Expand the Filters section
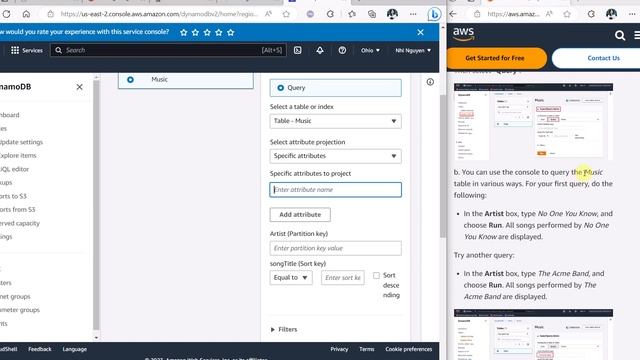 tap(284, 329)
